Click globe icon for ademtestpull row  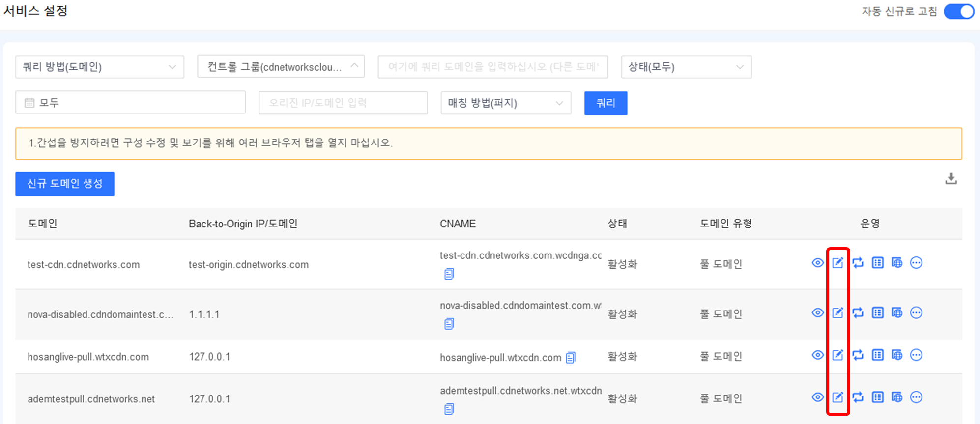point(897,397)
